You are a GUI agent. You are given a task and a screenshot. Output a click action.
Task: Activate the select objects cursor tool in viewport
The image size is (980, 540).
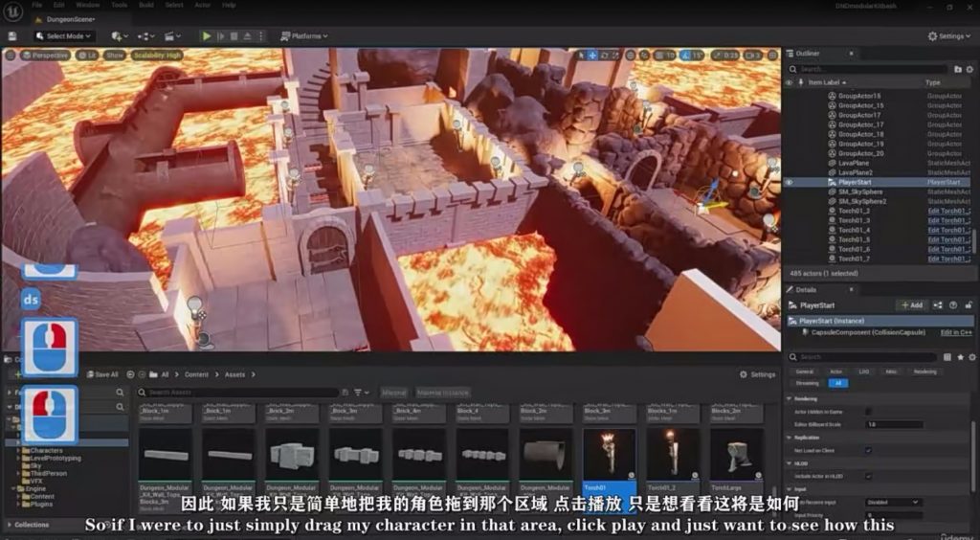[582, 55]
